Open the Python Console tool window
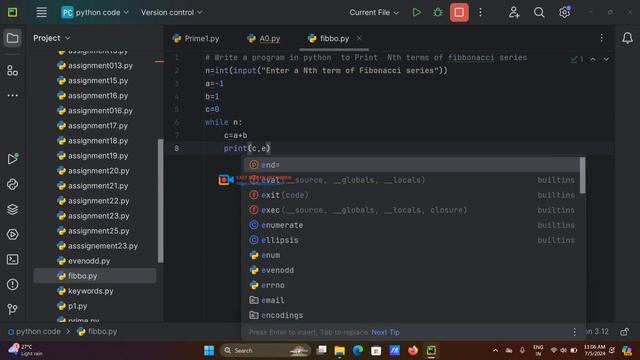640x360 pixels. pyautogui.click(x=12, y=184)
